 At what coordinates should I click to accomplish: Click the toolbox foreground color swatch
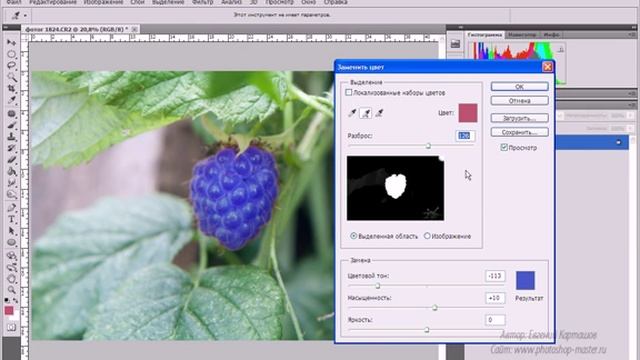pos(9,311)
